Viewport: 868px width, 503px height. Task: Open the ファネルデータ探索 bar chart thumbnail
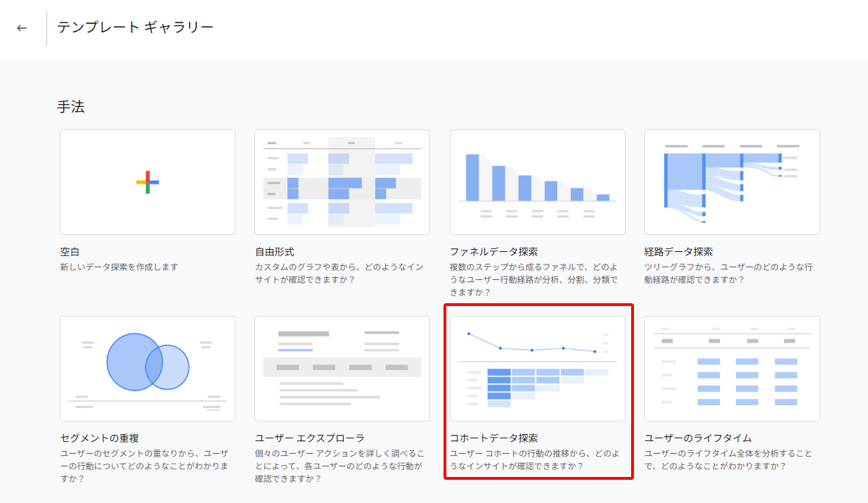(538, 182)
